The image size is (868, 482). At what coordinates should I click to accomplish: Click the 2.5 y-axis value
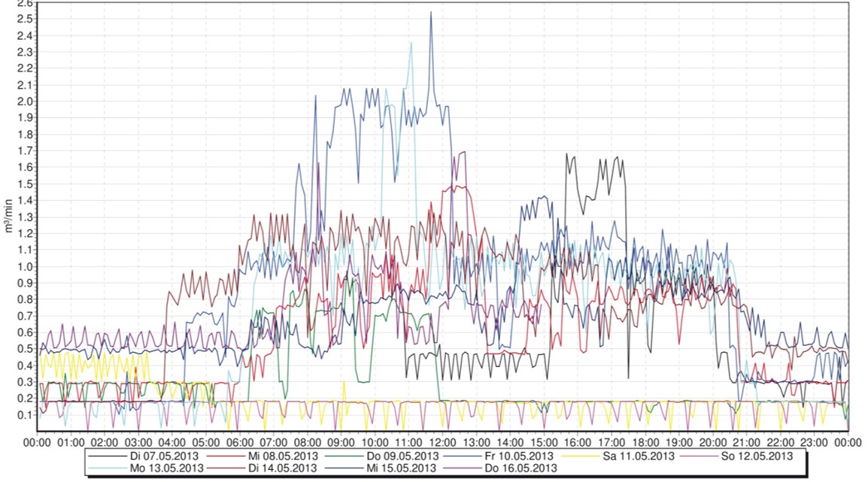(26, 19)
